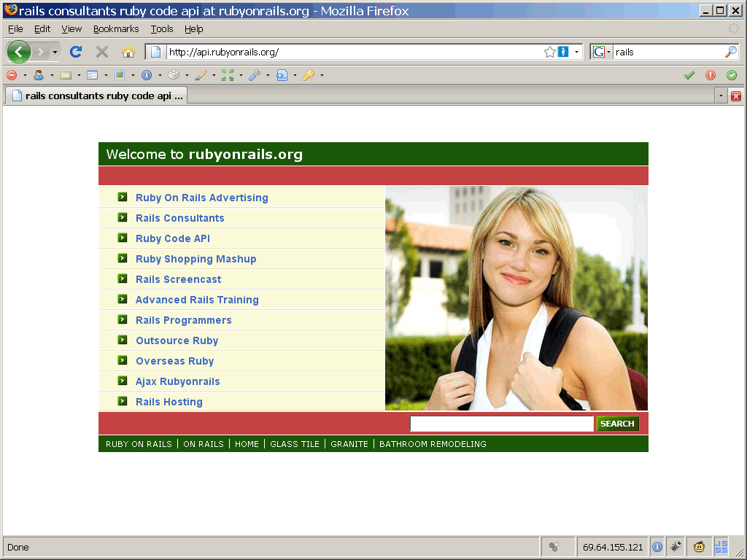Expand the CSS toolbar dropdown arrow
The image size is (747, 560).
[x=79, y=75]
